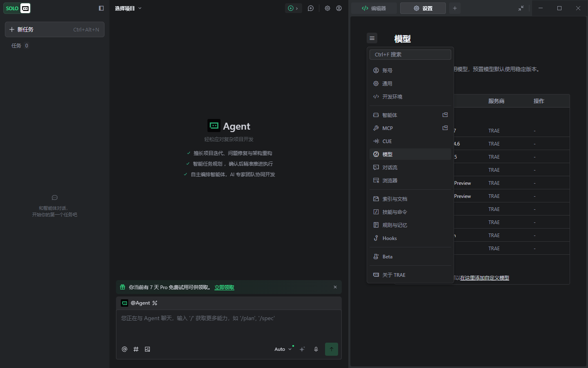Screen dimensions: 588x368
Task: Click the 任务 0 counter label
Action: pos(20,46)
